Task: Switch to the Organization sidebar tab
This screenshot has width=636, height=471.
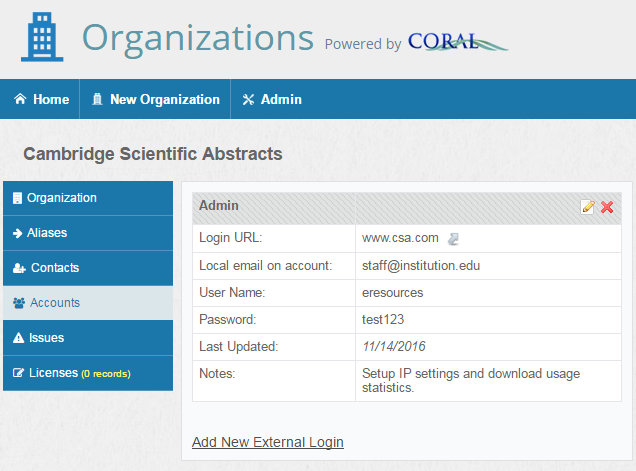Action: click(88, 198)
